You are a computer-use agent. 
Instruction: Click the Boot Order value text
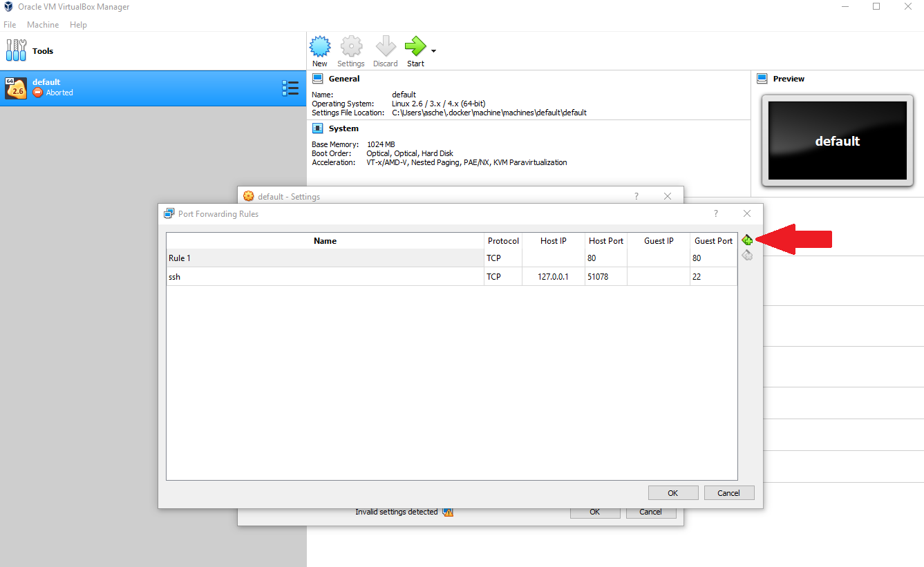point(410,153)
